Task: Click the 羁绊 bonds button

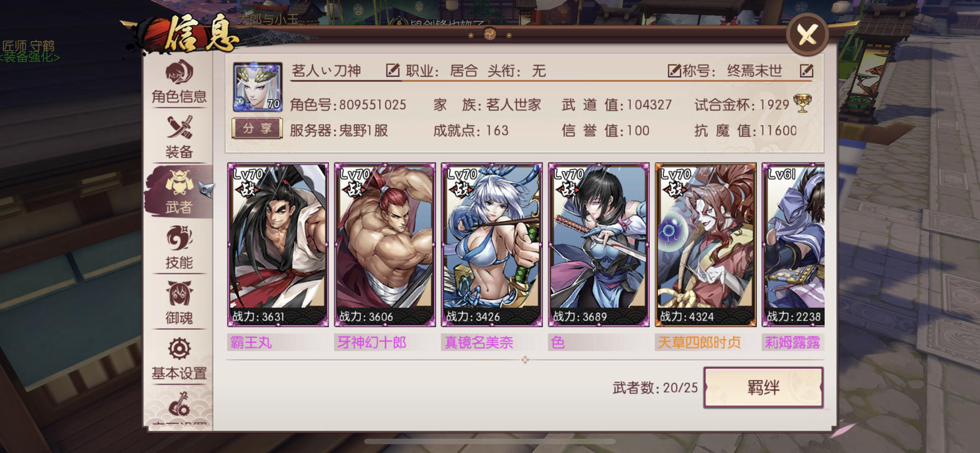Action: 763,387
